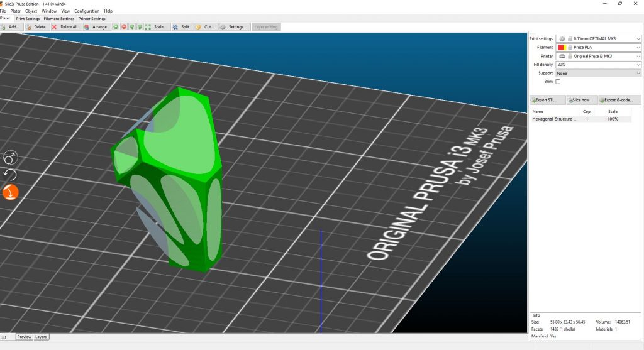Arrange objects using the Arrange button

point(96,26)
